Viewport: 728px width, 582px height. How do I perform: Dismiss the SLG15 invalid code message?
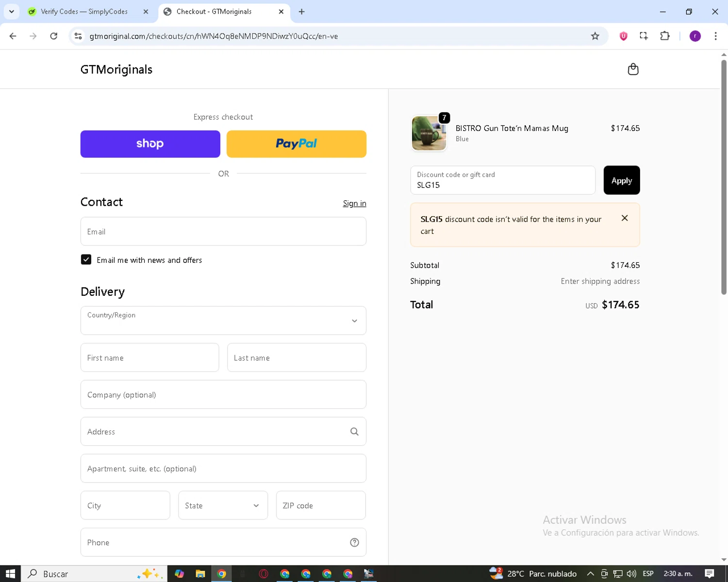tap(625, 218)
